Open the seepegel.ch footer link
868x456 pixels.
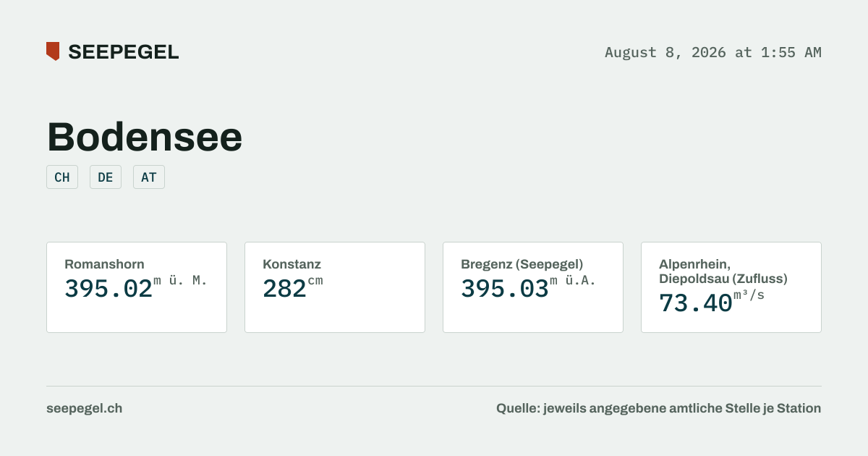84,408
